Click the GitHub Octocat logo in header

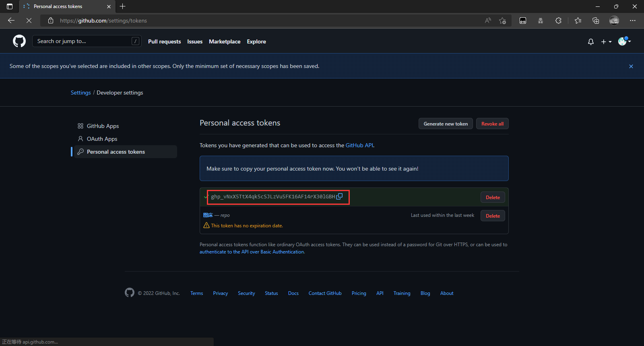[x=19, y=41]
